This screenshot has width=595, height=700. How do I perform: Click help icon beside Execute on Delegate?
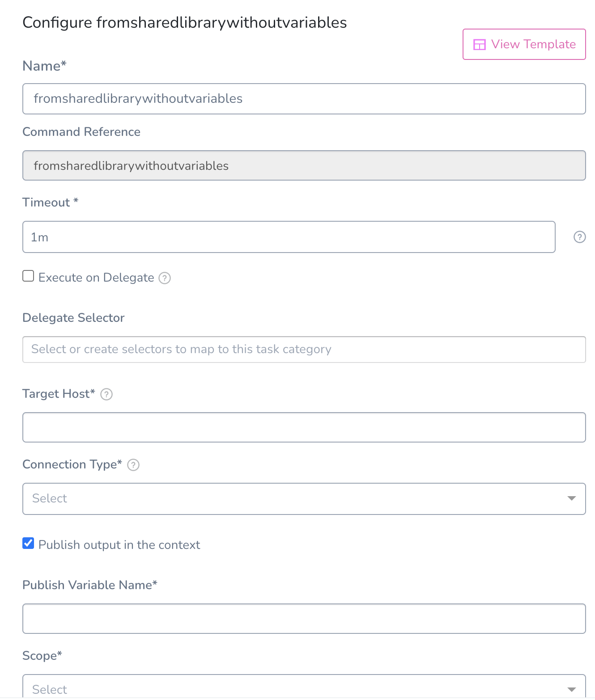(165, 278)
